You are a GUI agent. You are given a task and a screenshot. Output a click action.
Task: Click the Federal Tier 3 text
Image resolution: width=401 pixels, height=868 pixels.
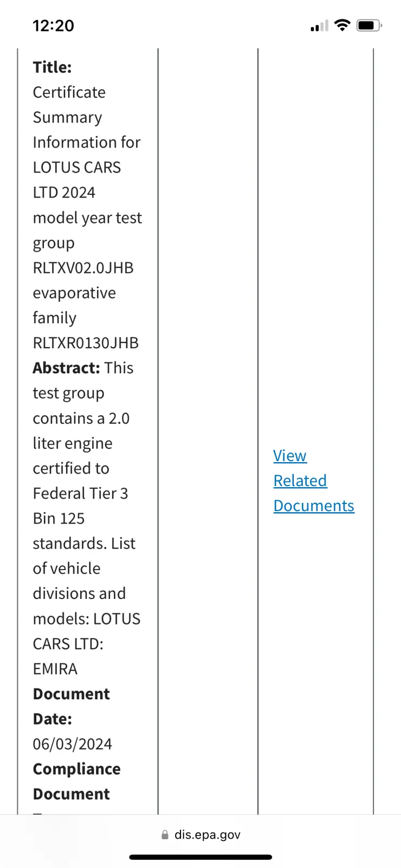click(x=80, y=493)
